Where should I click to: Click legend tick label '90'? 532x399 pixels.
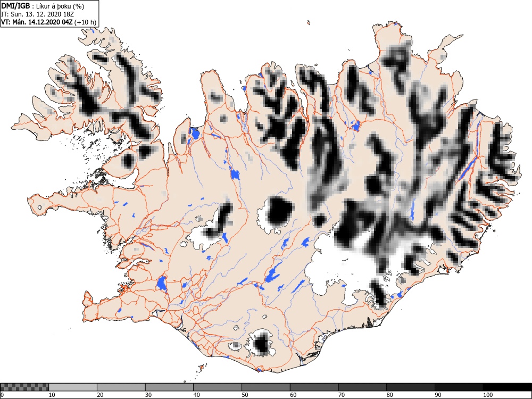[438, 395]
